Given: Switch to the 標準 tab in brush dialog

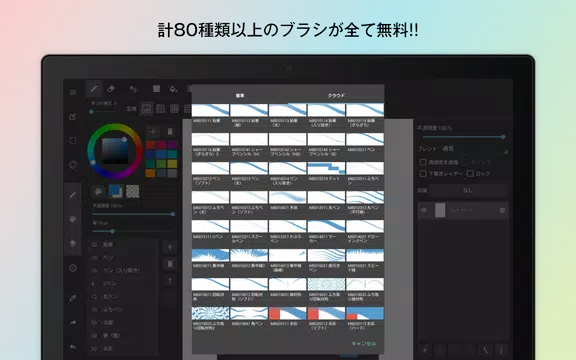Looking at the screenshot, I should coord(240,96).
